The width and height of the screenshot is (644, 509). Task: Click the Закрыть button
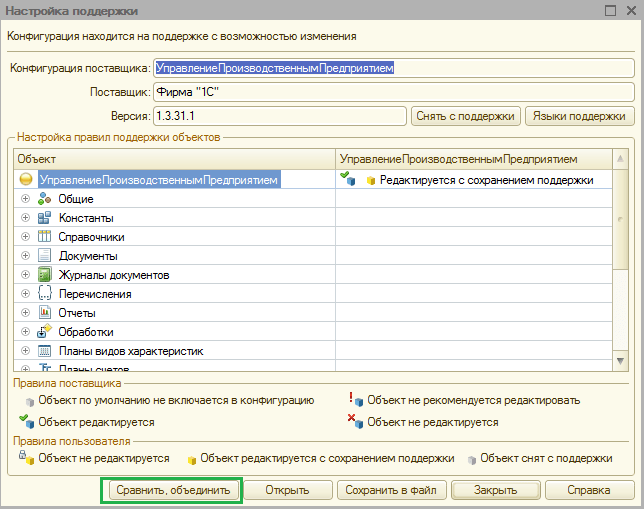click(495, 490)
